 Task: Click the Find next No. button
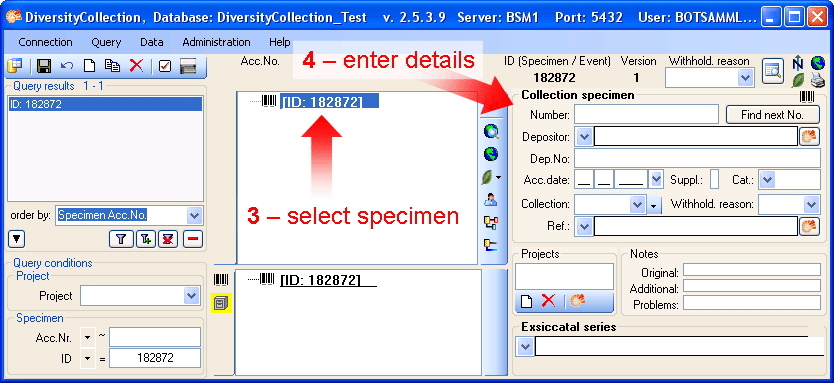(x=773, y=114)
